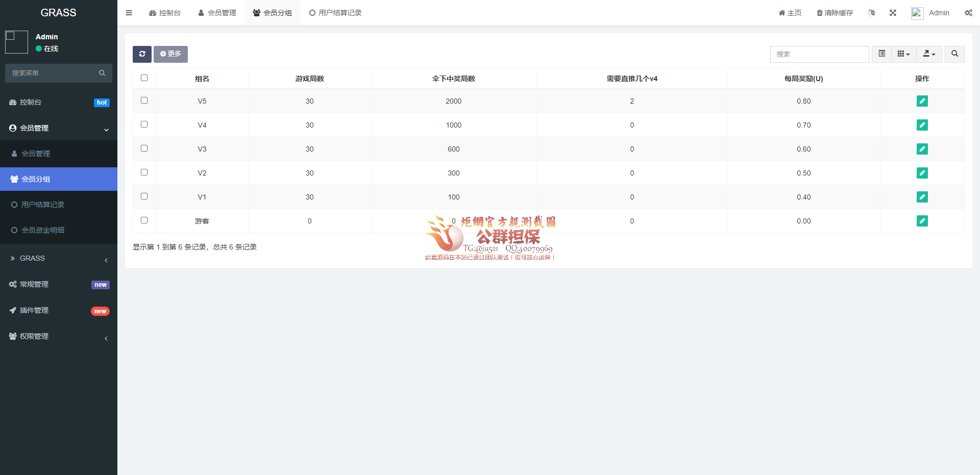This screenshot has width=980, height=475.
Task: Switch to the 用户结算记录 tab
Action: (x=335, y=13)
